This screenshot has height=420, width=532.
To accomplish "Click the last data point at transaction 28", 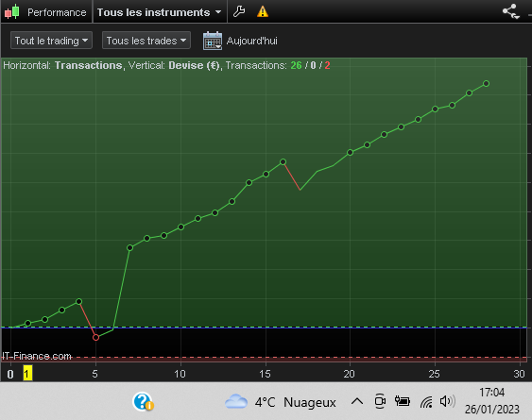I will (x=486, y=83).
